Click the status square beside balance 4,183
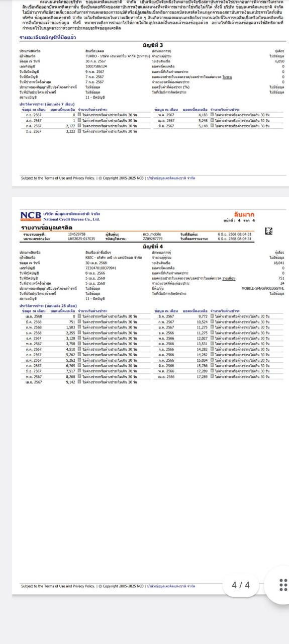Image resolution: width=289 pixels, height=644 pixels. 212,115
